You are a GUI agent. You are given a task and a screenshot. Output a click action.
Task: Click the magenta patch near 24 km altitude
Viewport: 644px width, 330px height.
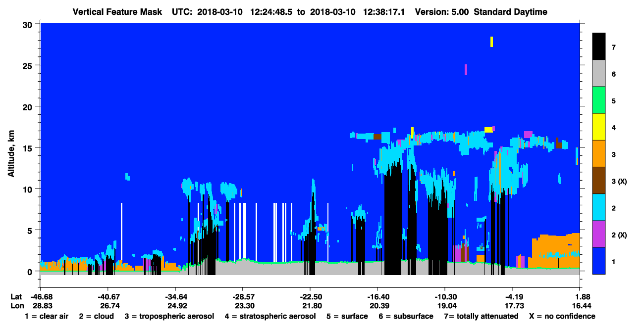(x=466, y=70)
